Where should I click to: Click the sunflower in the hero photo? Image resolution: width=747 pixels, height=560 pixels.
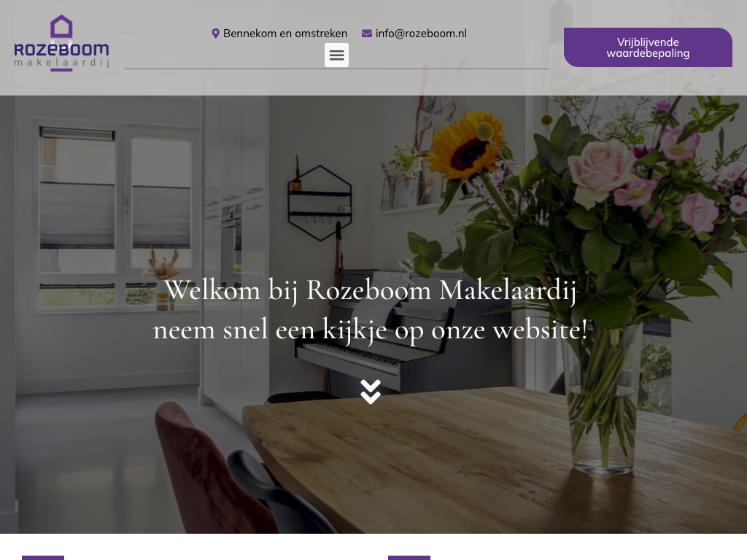click(x=465, y=145)
